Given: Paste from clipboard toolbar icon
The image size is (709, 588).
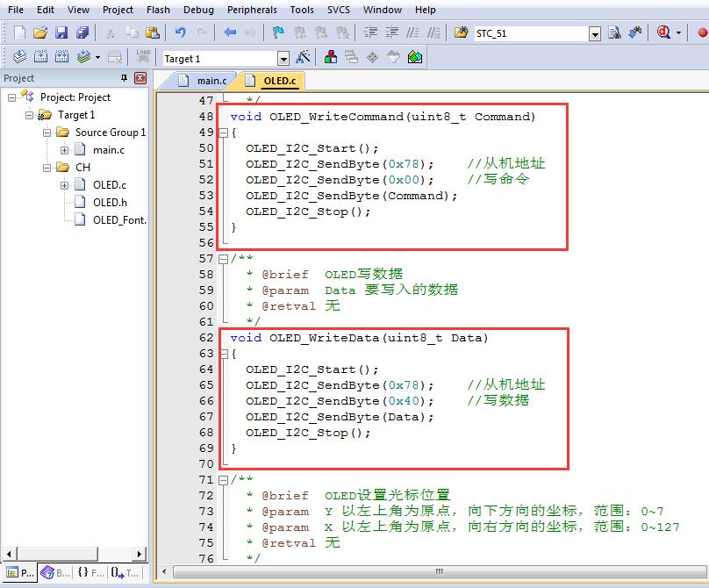Looking at the screenshot, I should tap(153, 32).
